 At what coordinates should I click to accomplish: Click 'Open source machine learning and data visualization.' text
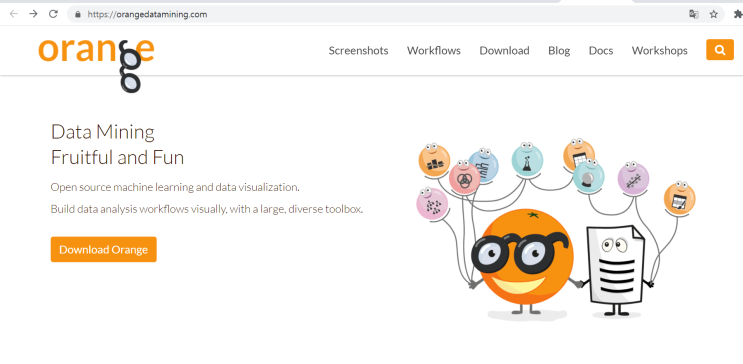tap(175, 187)
